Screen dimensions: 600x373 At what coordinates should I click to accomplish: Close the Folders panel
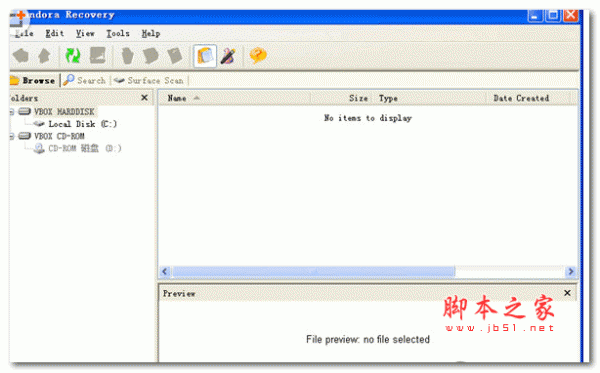click(144, 98)
